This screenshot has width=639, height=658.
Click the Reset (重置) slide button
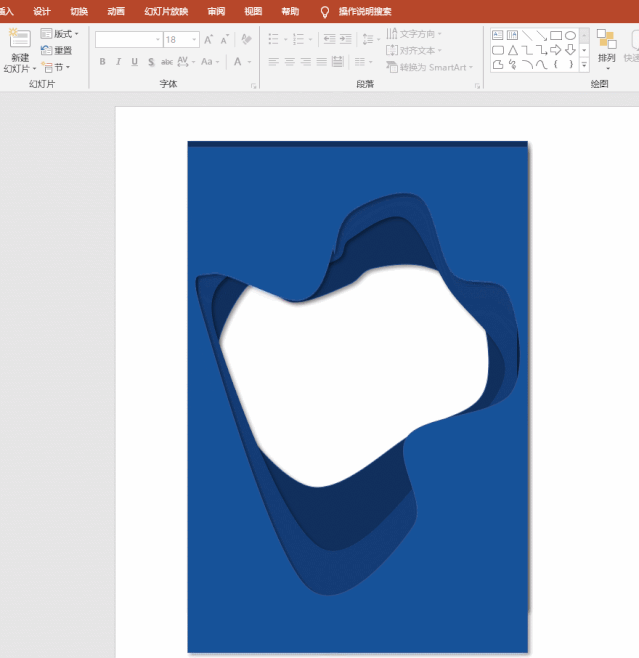(x=56, y=50)
